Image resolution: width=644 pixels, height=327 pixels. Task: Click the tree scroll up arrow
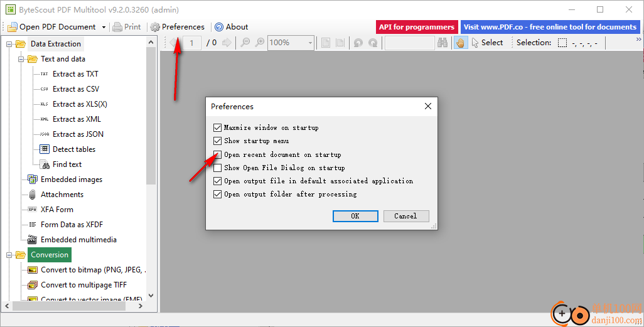(x=151, y=42)
